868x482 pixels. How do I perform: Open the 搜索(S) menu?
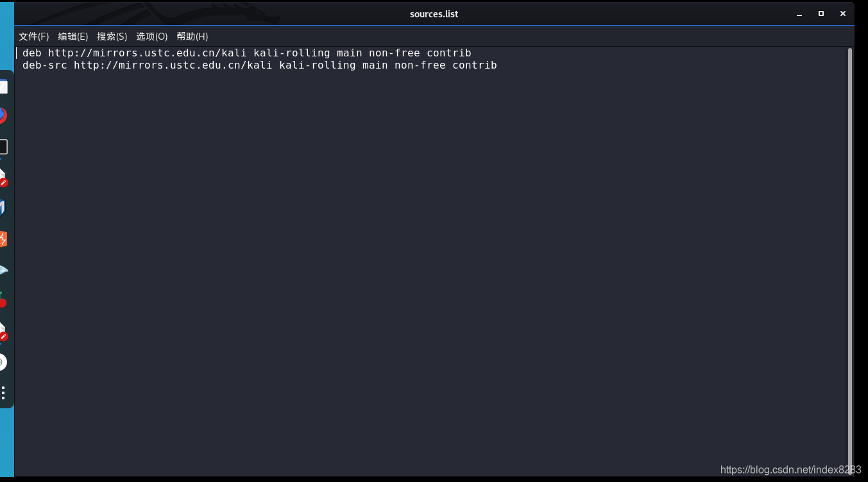(x=112, y=37)
